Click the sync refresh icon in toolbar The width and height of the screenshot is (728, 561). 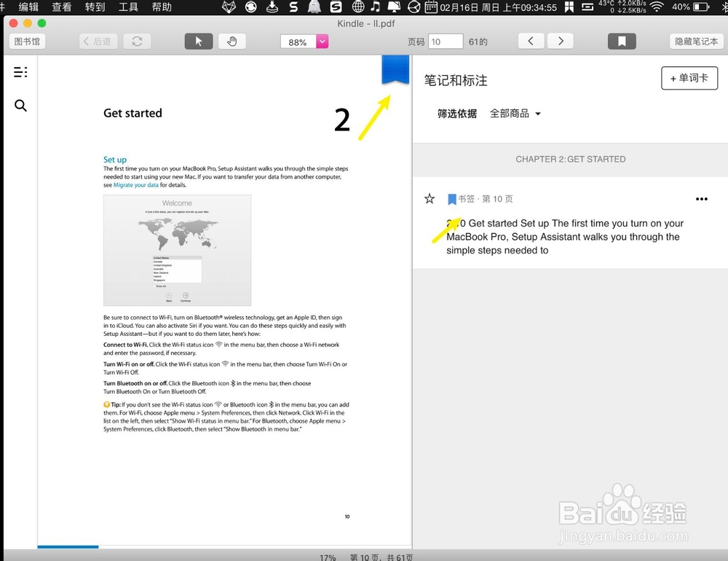pyautogui.click(x=137, y=41)
